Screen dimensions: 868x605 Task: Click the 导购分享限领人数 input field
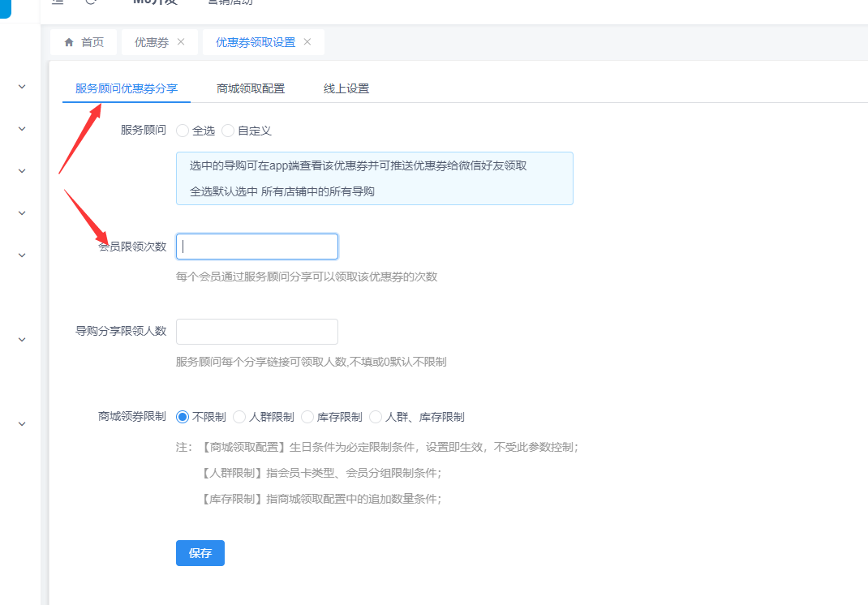pos(257,332)
